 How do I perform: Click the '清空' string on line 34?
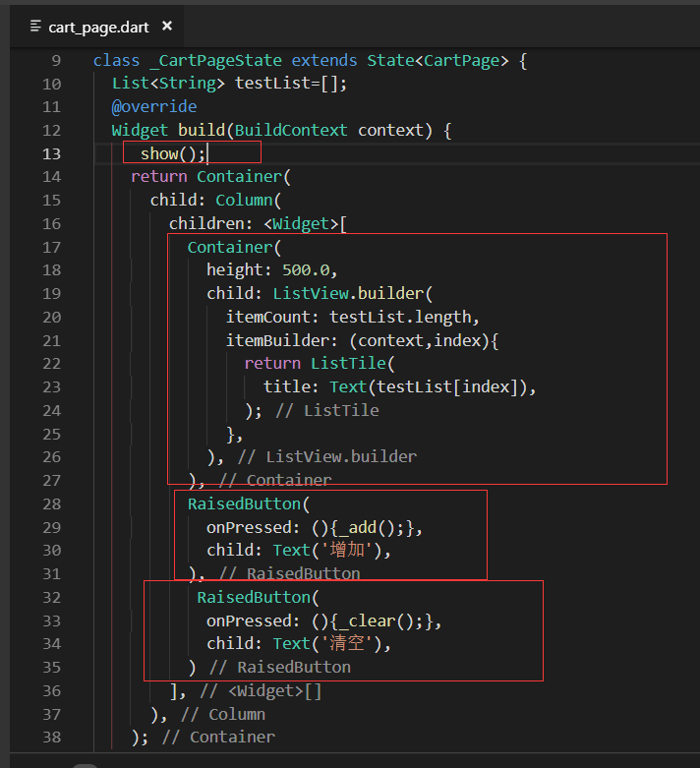click(x=347, y=643)
